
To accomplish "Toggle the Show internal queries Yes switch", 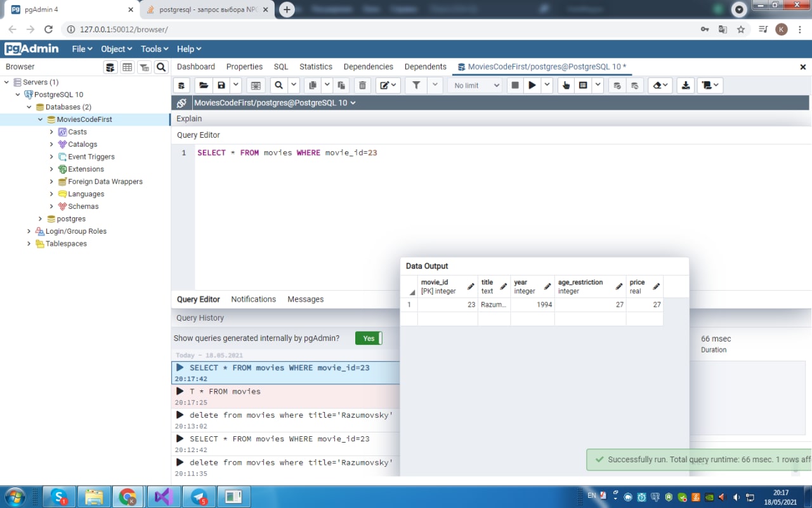I will (x=369, y=338).
